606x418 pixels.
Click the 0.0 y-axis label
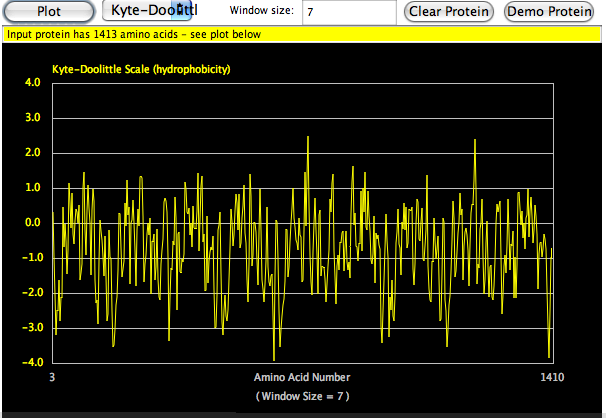click(32, 222)
